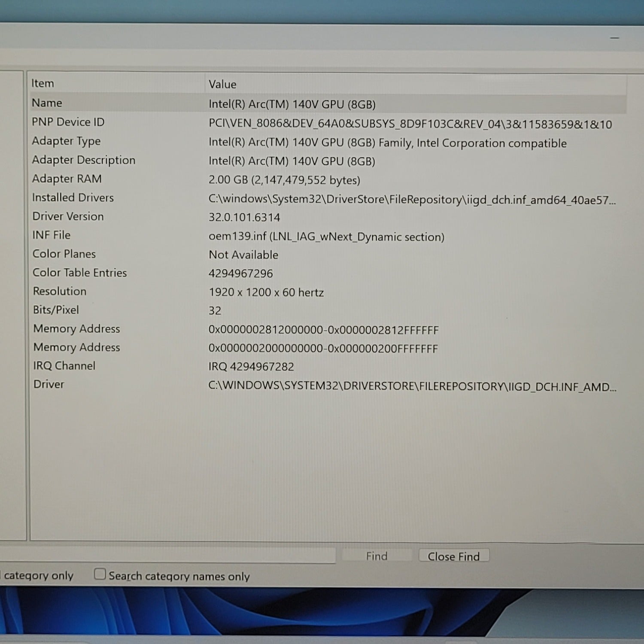Viewport: 644px width, 644px height.
Task: Select the Installed Drivers row
Action: (73, 198)
